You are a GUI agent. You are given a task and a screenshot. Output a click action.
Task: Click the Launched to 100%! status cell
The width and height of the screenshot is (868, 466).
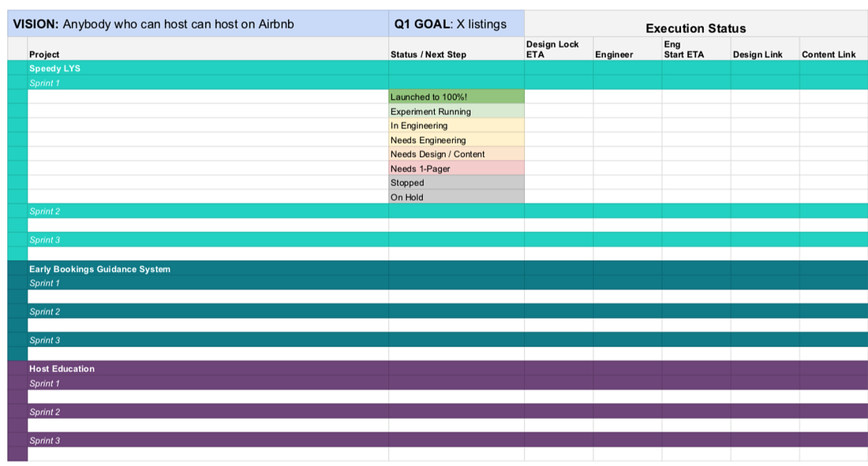456,97
